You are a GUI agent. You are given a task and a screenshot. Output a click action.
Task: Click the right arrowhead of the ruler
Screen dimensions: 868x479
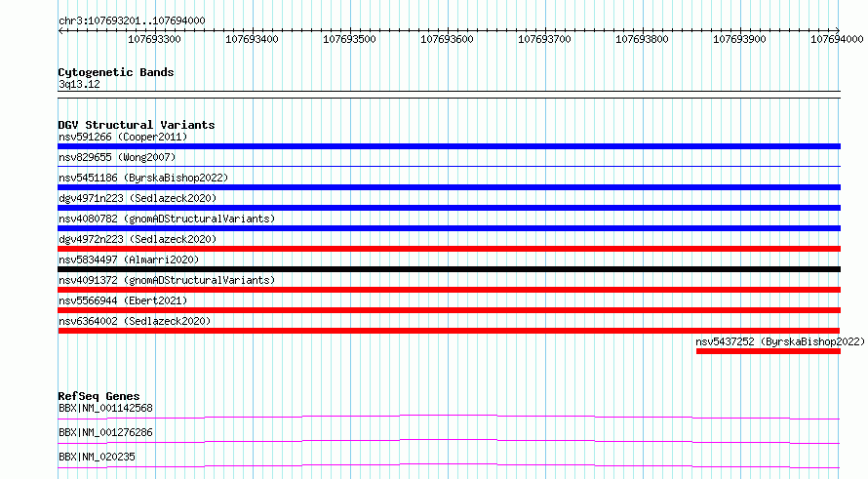tap(838, 31)
